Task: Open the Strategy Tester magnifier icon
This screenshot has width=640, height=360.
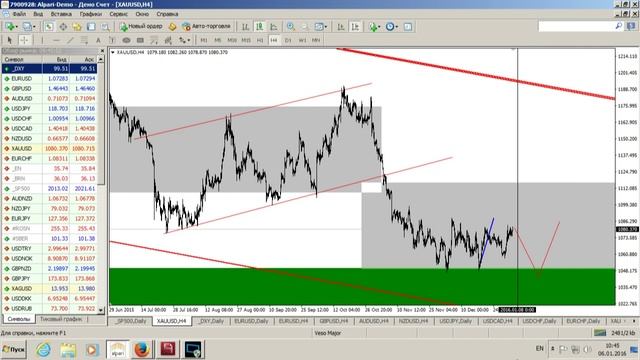Action: 105,27
